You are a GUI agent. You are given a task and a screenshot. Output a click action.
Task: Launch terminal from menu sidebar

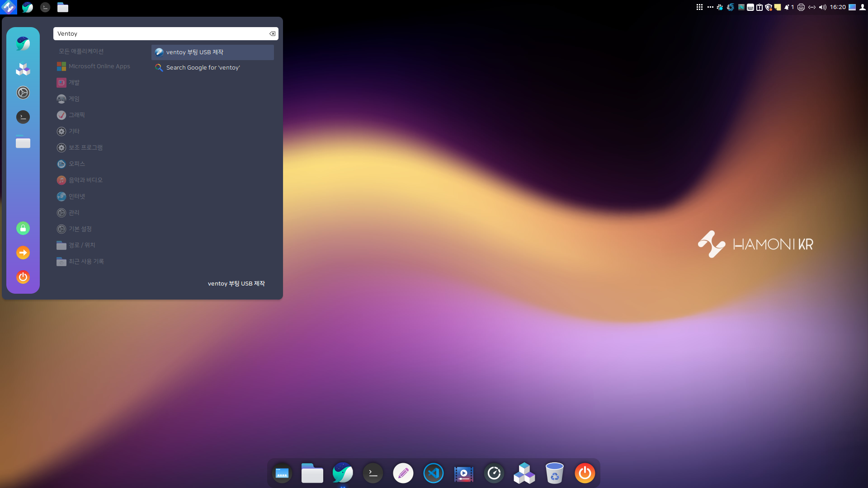tap(23, 117)
